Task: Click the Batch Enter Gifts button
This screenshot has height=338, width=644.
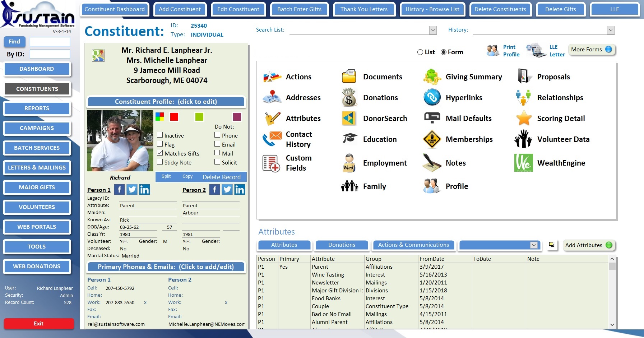Action: click(x=299, y=9)
